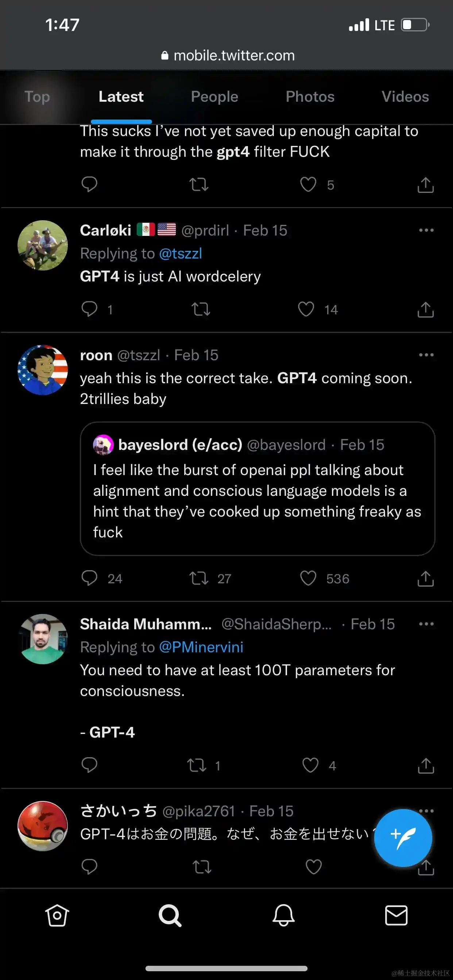453x980 pixels.
Task: Retweet roon's tweet with 27 retweets
Action: 199,578
